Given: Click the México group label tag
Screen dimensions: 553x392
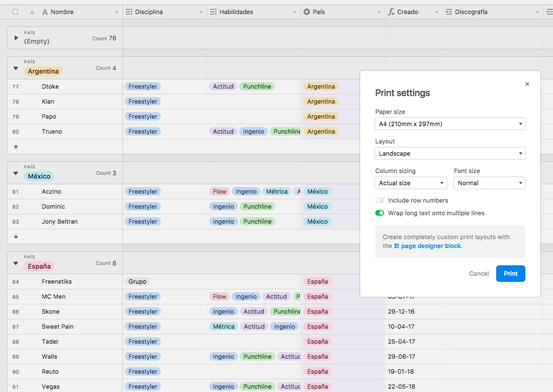Looking at the screenshot, I should 39,176.
